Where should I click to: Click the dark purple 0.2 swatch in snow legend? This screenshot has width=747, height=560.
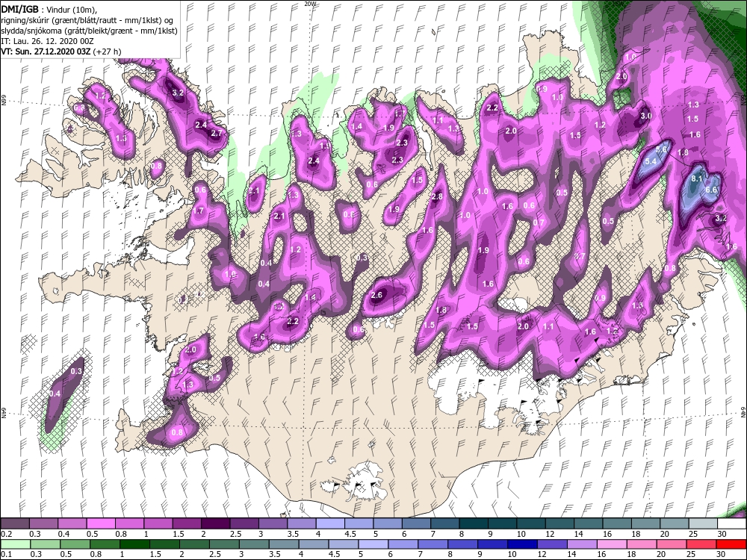click(15, 523)
